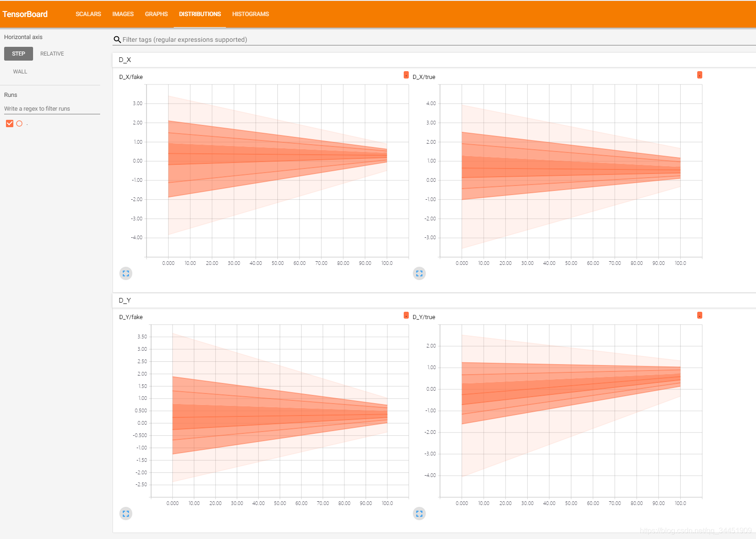Set horizontal axis to STEP

click(x=19, y=54)
